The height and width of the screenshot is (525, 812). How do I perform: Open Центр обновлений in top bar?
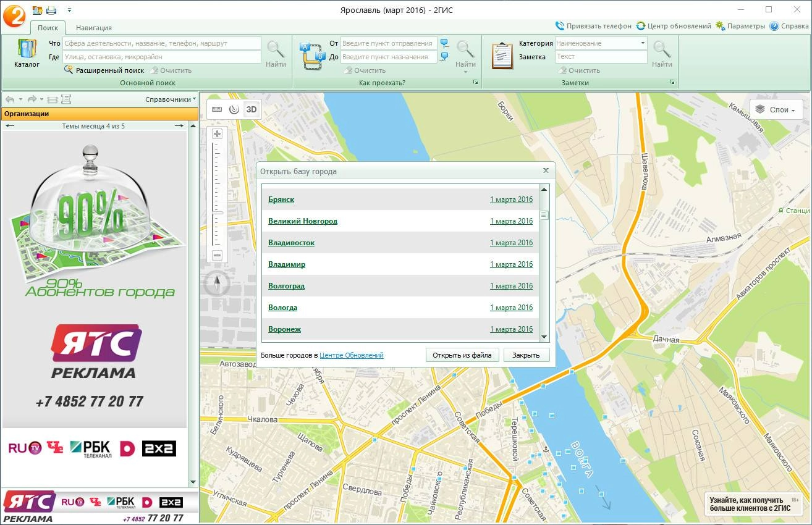click(674, 26)
